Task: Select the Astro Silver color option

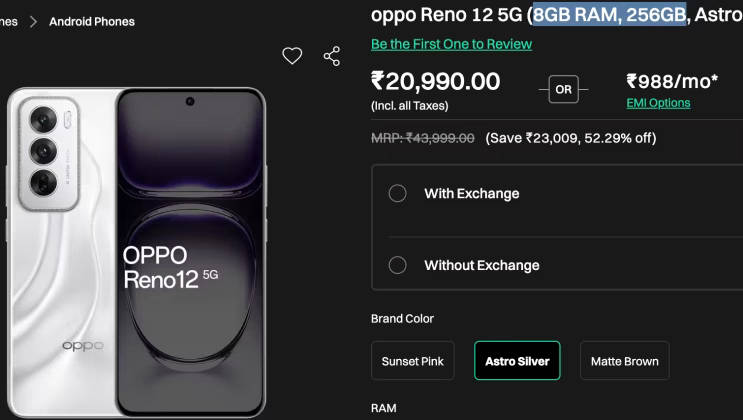Action: click(517, 361)
